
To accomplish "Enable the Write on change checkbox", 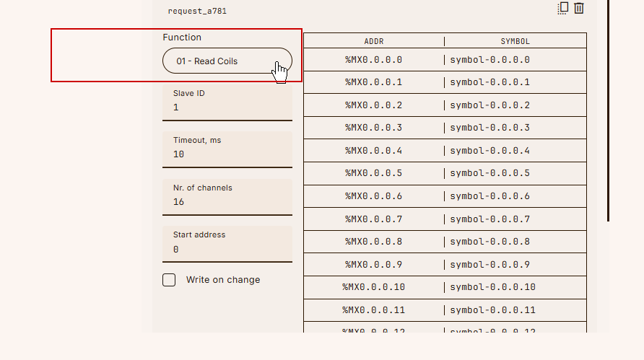I will click(169, 280).
